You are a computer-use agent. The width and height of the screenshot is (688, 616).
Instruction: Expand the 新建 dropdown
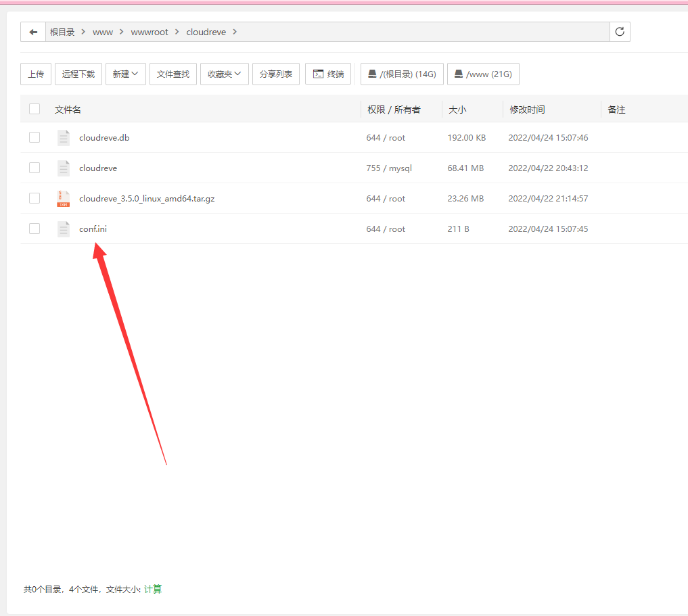125,74
